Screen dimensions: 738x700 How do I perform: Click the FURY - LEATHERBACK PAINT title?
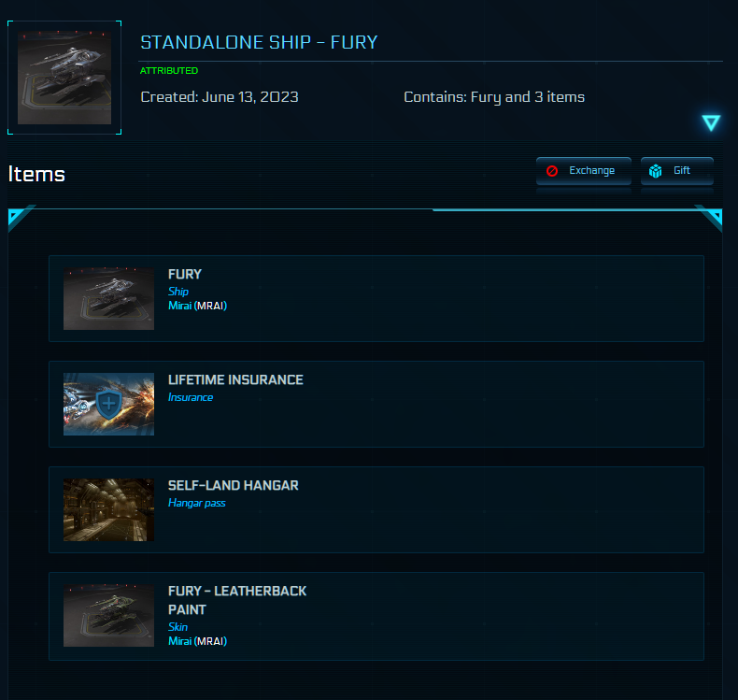[237, 600]
